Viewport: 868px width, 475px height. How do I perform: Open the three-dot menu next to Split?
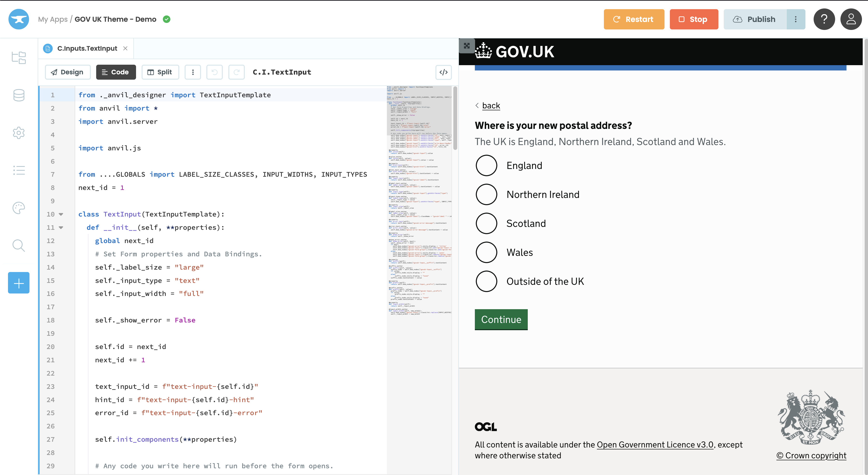click(x=193, y=72)
